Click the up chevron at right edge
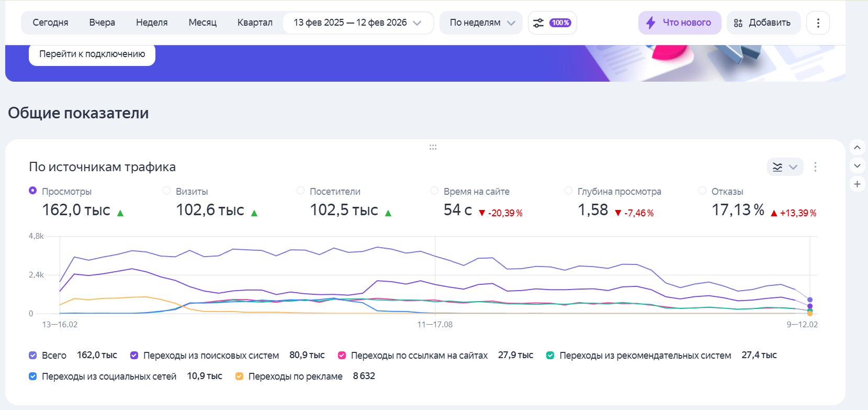This screenshot has width=868, height=410. pyautogui.click(x=857, y=148)
